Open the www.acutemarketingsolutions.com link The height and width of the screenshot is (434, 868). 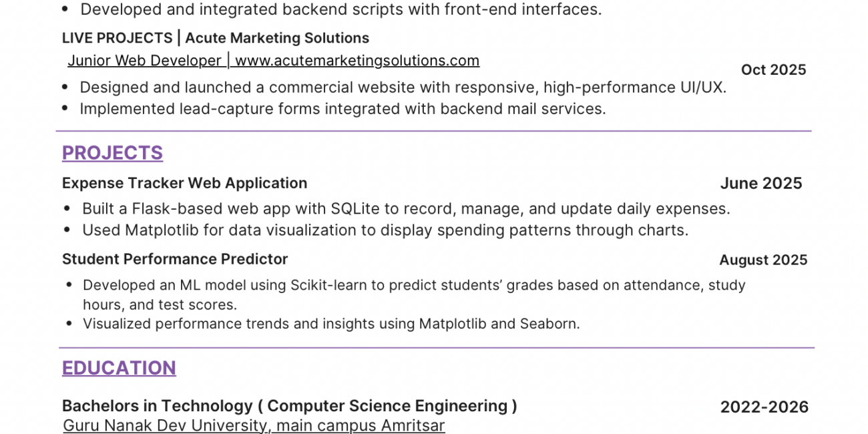tap(357, 61)
